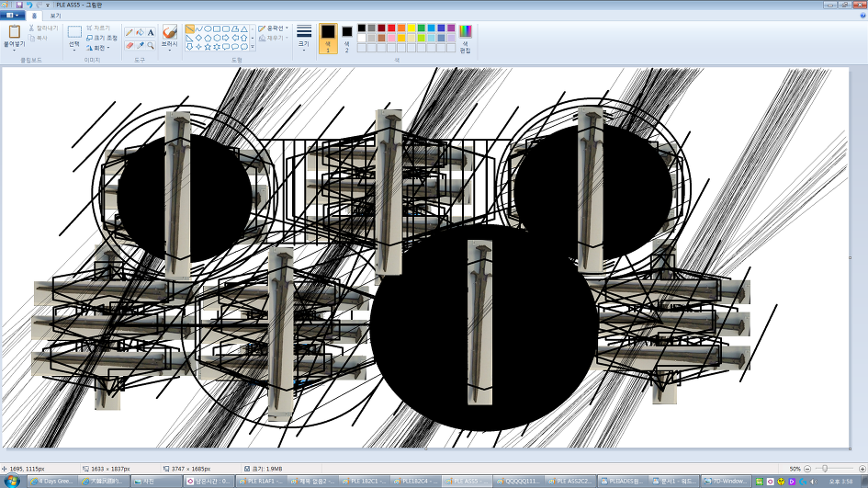
Task: Select the Color picker eyedropper tool
Action: click(140, 45)
